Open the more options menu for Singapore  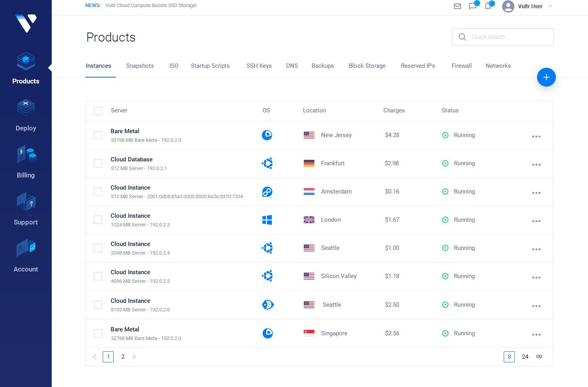point(536,335)
